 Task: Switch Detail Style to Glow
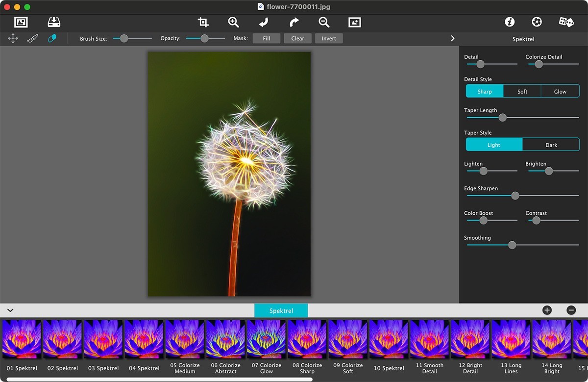[560, 91]
